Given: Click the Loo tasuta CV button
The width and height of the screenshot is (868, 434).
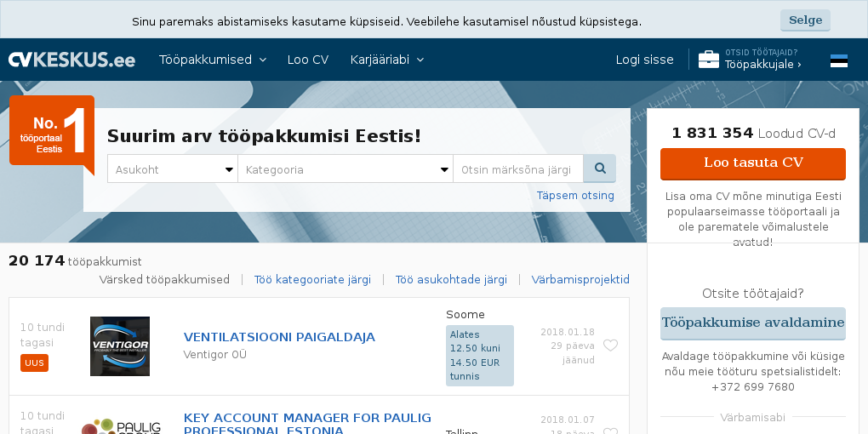Looking at the screenshot, I should pos(753,163).
